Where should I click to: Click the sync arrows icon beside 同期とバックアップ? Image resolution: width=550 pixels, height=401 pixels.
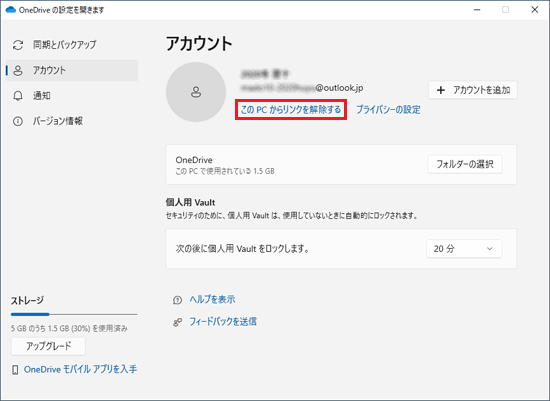point(18,45)
